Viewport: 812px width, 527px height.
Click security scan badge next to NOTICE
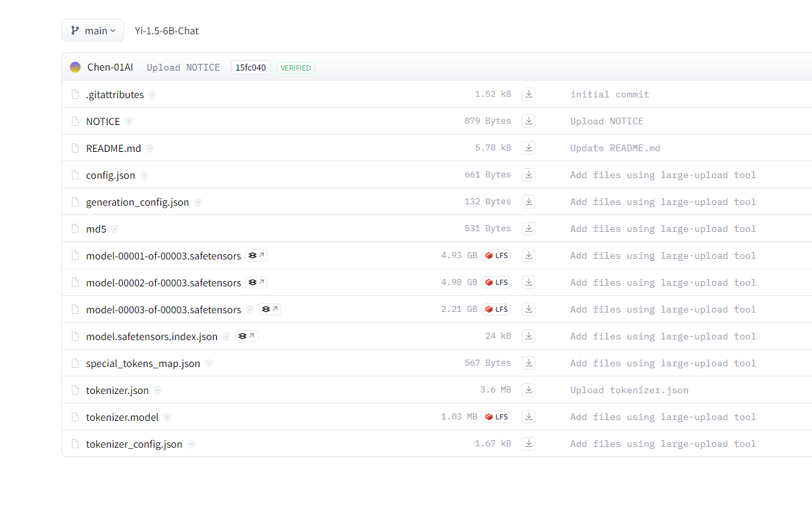click(x=129, y=122)
